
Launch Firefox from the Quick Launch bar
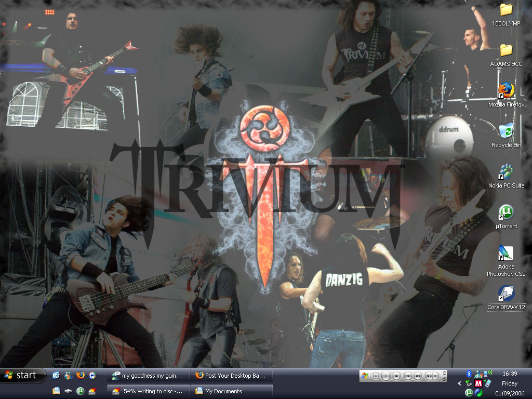(x=81, y=375)
